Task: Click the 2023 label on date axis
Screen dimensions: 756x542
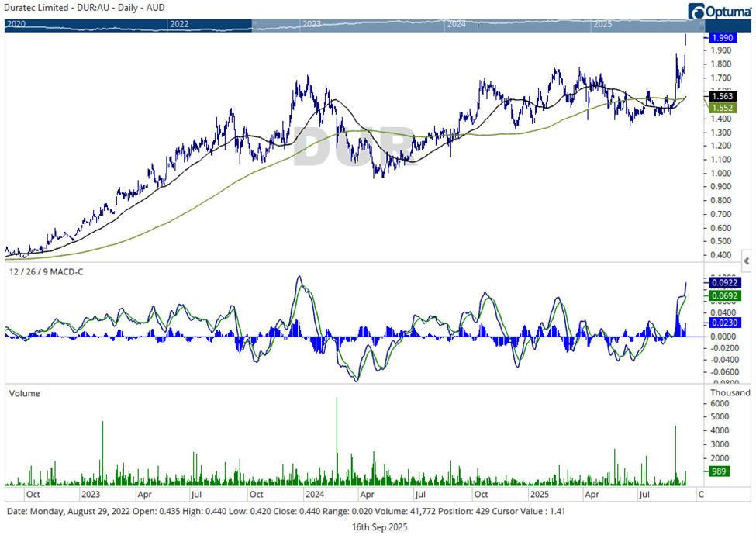Action: point(91,493)
